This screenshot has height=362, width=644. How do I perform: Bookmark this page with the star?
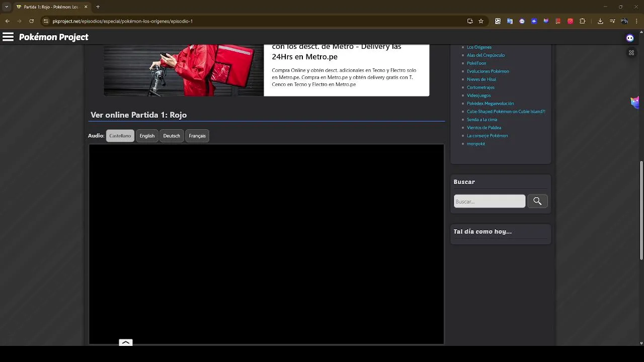(481, 21)
